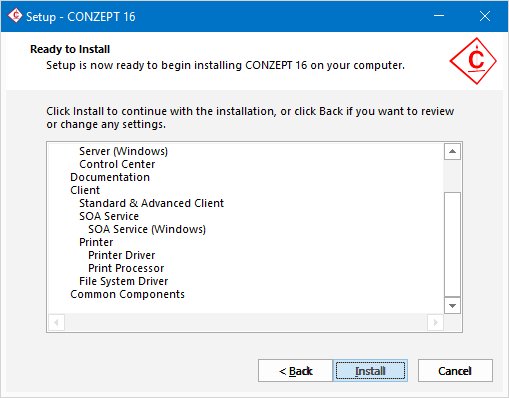Click the 'Ready to Install' heading

pos(70,49)
